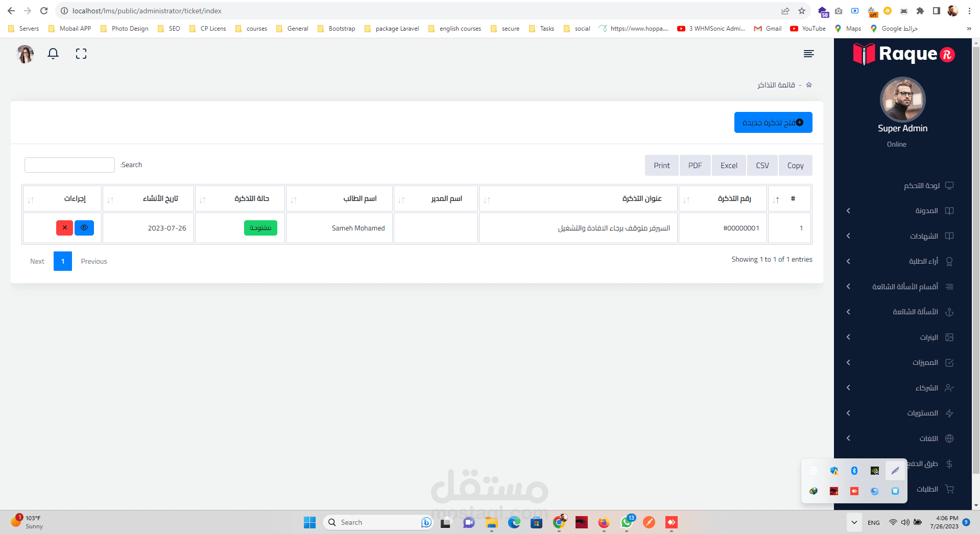Screen dimensions: 980x534
Task: Click the Super Admin profile picture
Action: (902, 100)
